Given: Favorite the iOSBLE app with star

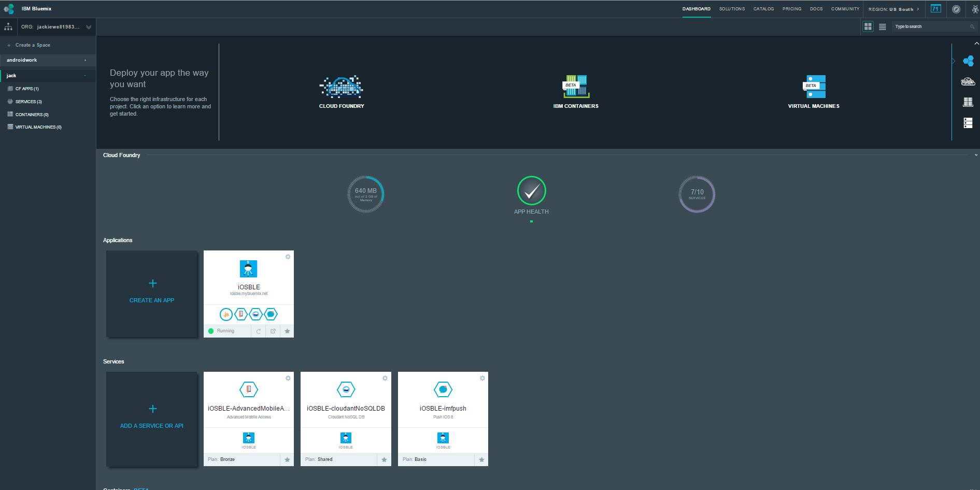Looking at the screenshot, I should [x=287, y=331].
